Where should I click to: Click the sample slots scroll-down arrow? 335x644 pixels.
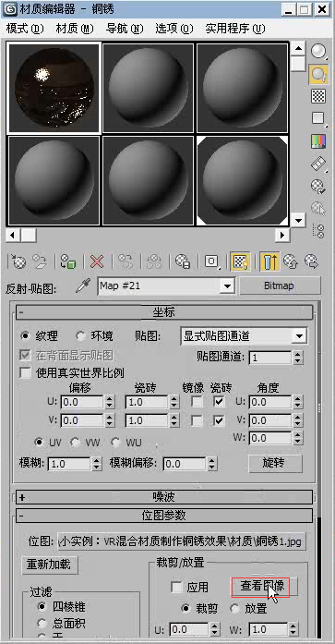point(298,219)
